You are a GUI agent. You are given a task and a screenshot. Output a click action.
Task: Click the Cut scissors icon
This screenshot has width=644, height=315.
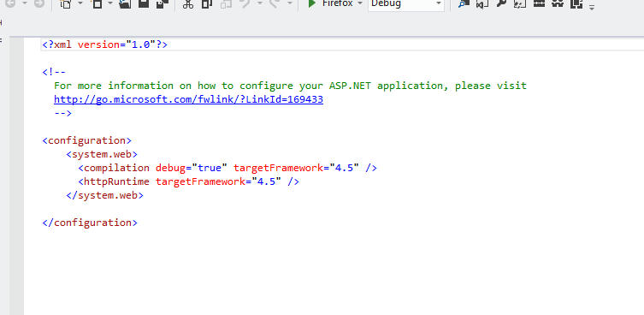pyautogui.click(x=187, y=3)
